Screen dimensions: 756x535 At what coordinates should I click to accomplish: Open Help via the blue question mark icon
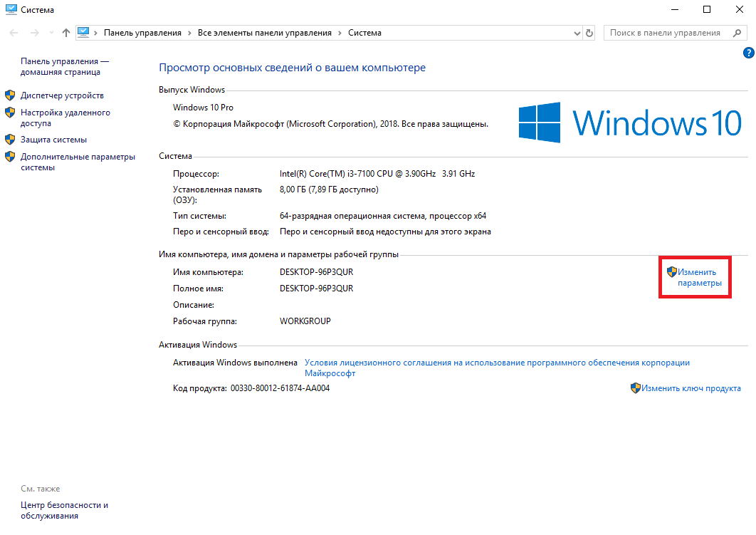748,53
